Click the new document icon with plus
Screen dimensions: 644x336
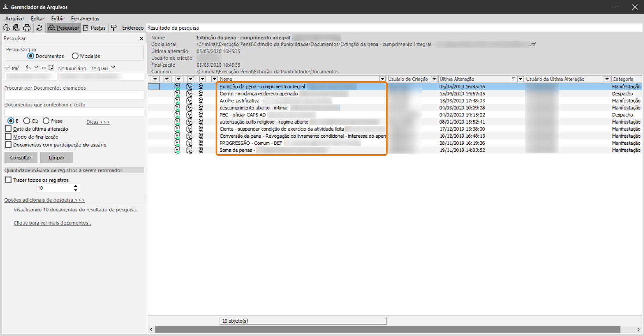click(x=6, y=28)
